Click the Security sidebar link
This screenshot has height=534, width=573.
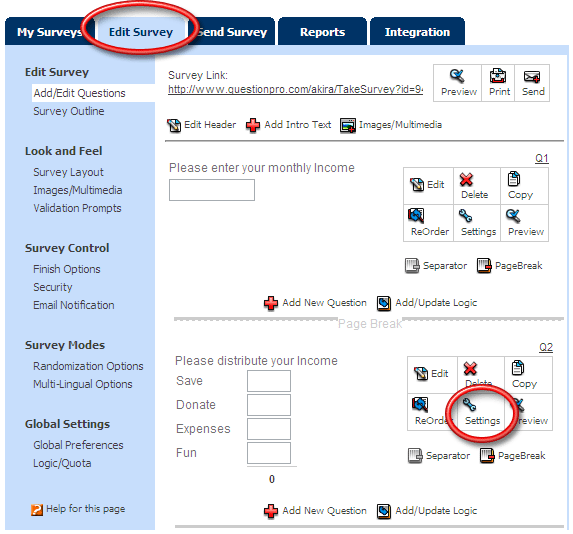pos(53,287)
